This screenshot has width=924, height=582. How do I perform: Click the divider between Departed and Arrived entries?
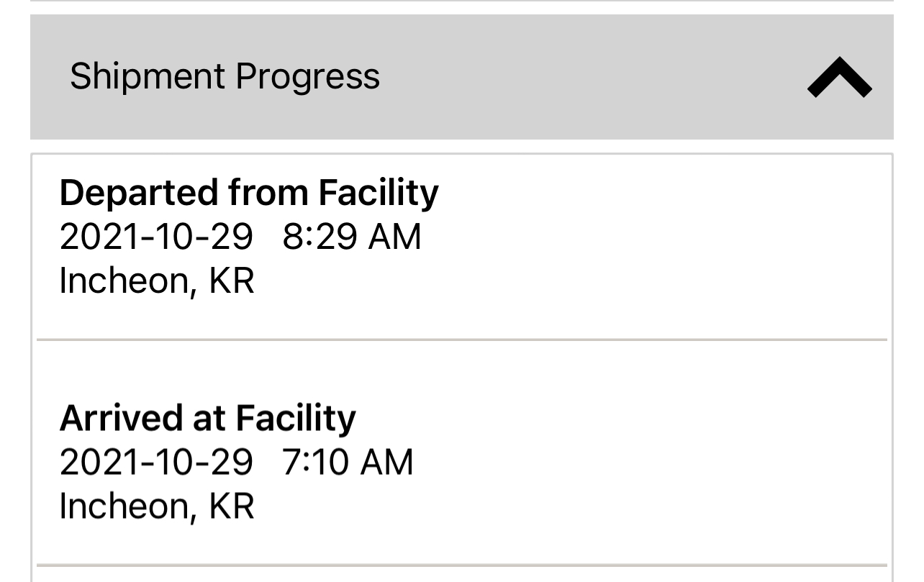[461, 339]
